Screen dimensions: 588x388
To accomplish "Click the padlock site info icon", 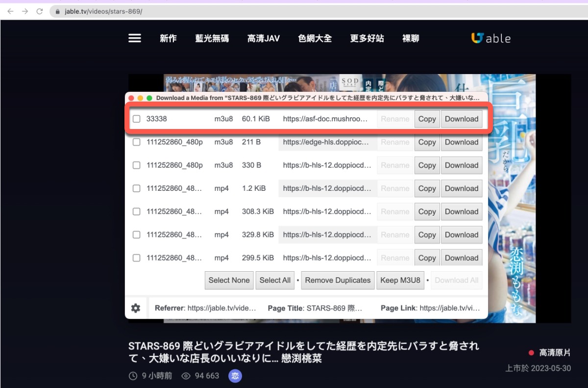I will point(58,11).
